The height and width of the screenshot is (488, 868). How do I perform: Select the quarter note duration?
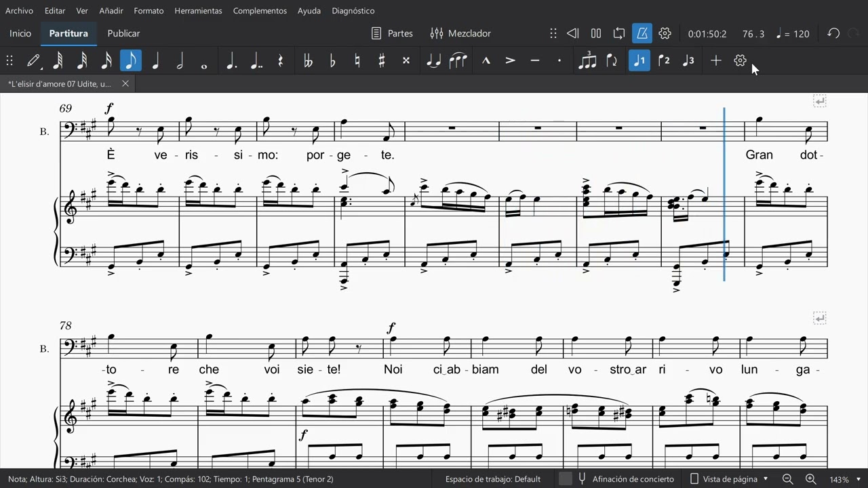(x=155, y=60)
